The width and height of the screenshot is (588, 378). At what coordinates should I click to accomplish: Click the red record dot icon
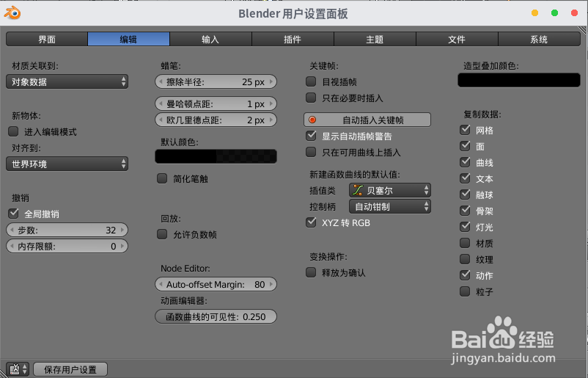pos(312,120)
